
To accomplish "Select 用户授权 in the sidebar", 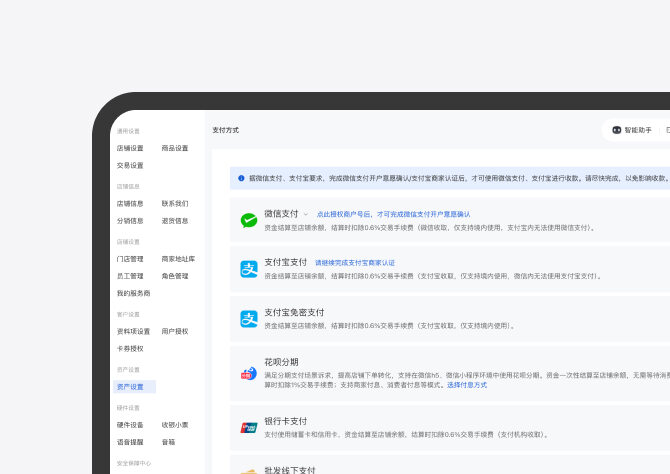I will pyautogui.click(x=175, y=332).
